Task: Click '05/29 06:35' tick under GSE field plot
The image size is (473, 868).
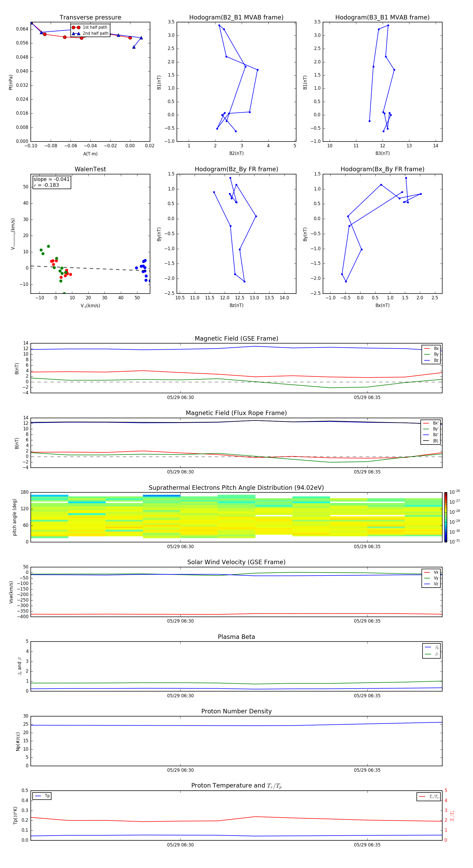Action: pos(367,397)
